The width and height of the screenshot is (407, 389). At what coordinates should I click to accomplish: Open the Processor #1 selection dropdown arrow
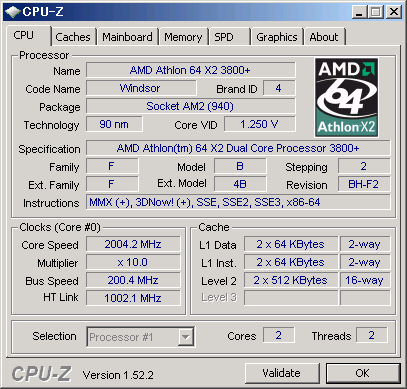pos(185,337)
